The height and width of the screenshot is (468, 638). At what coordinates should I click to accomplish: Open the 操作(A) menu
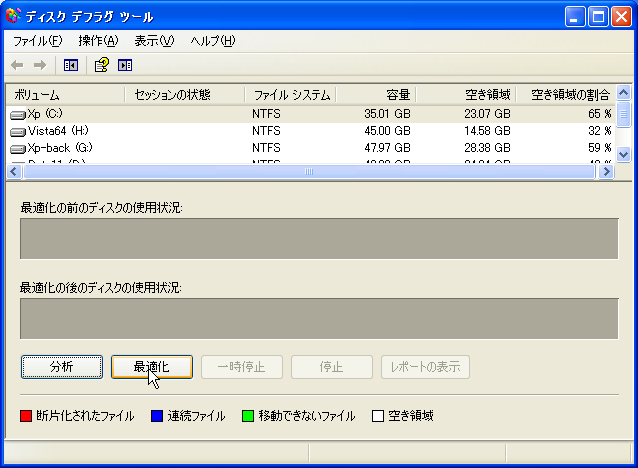coord(97,41)
